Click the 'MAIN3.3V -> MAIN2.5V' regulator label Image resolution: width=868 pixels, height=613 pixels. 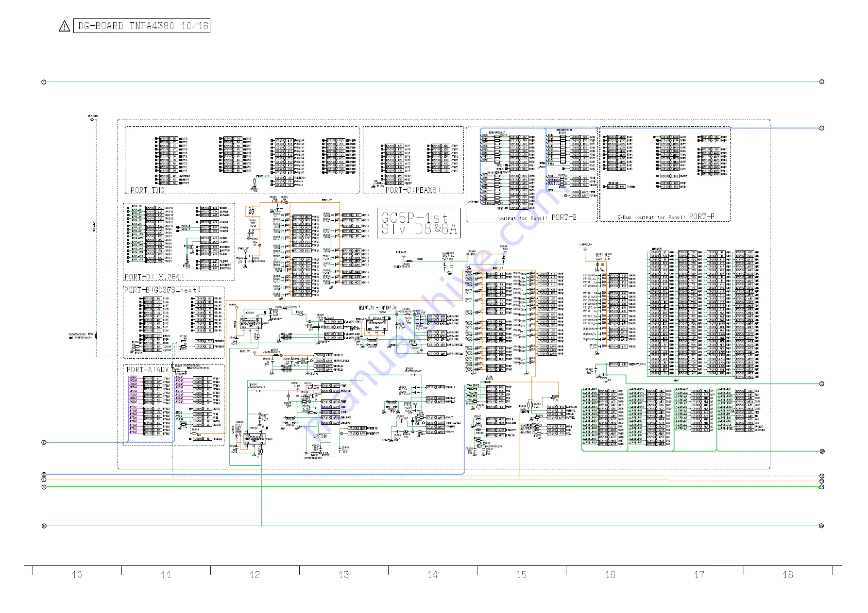pos(378,308)
